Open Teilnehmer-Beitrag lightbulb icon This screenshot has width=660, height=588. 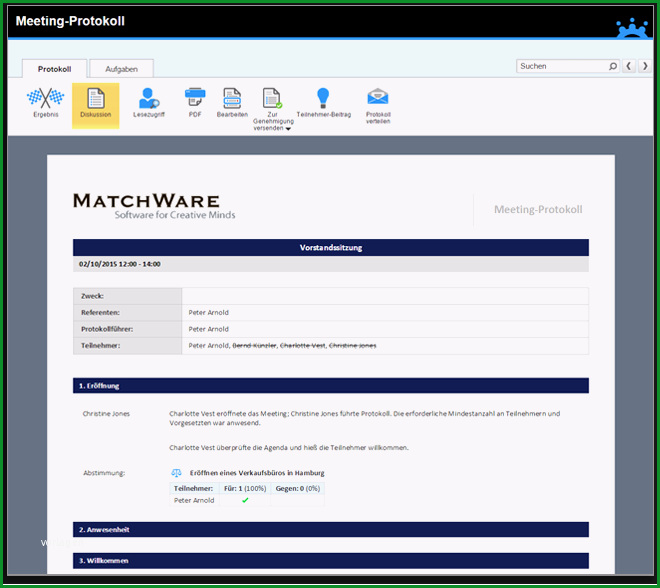pyautogui.click(x=323, y=98)
